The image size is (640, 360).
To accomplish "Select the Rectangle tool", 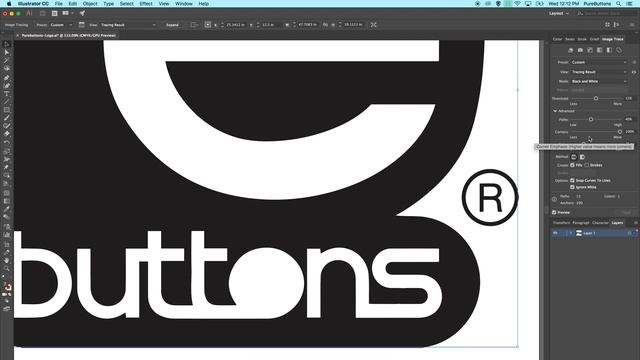I will pos(7,110).
